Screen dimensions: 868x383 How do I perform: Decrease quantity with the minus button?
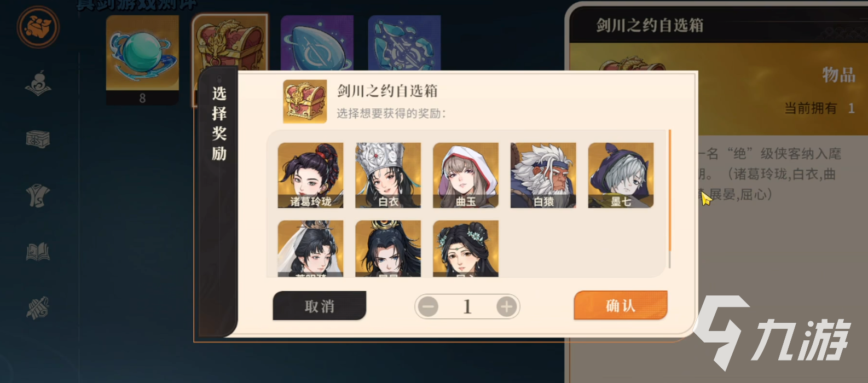click(428, 306)
